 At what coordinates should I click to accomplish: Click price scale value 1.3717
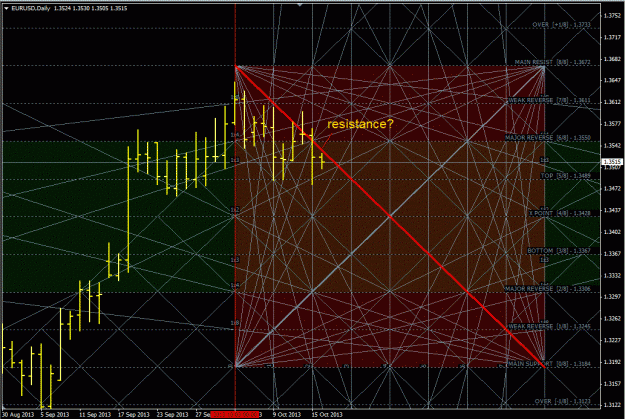point(612,37)
